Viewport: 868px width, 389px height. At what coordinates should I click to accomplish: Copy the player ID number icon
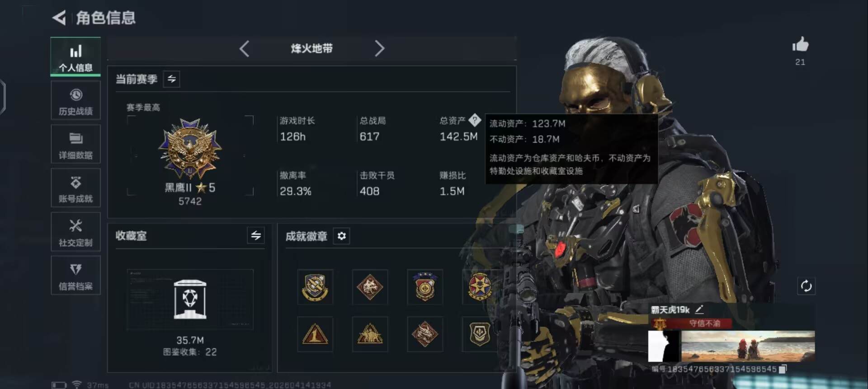(x=783, y=369)
